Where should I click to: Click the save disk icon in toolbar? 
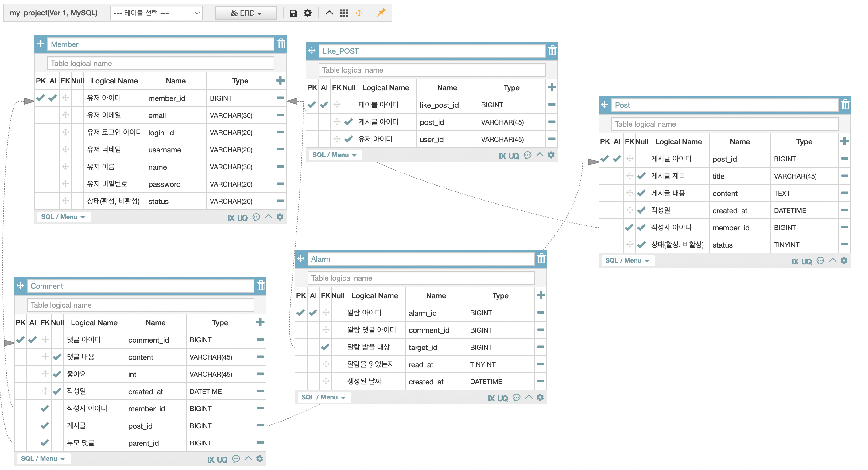(293, 13)
